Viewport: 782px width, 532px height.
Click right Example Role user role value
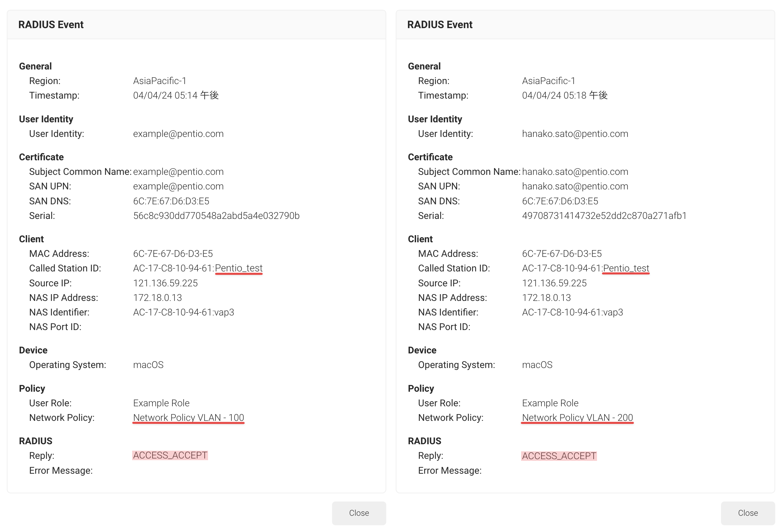[550, 403]
